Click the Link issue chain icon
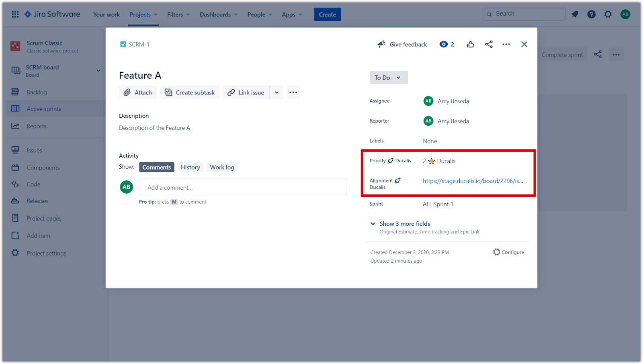The width and height of the screenshot is (643, 364). [231, 92]
